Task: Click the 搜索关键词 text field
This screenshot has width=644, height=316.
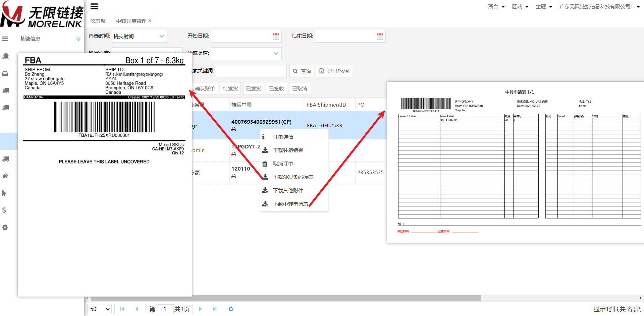Action: 251,71
